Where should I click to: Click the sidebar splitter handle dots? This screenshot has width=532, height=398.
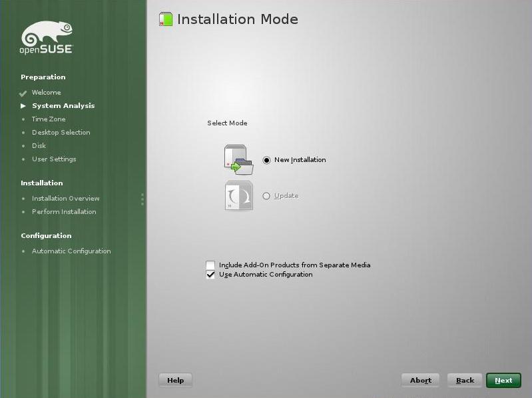pos(142,199)
